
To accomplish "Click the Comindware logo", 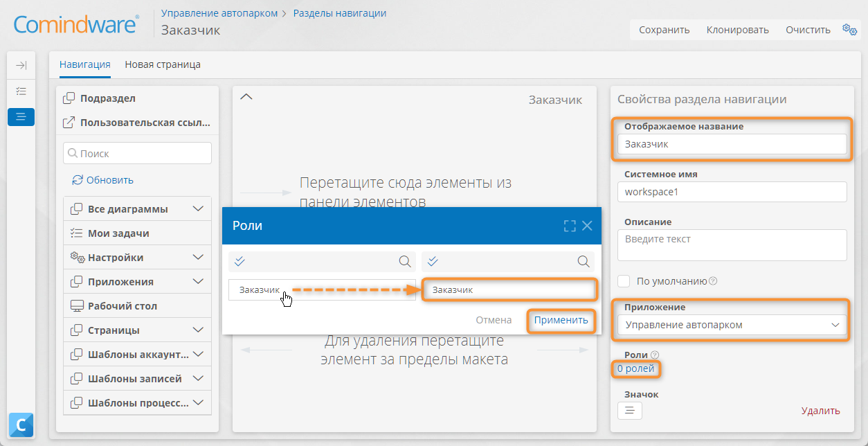I will [x=76, y=25].
